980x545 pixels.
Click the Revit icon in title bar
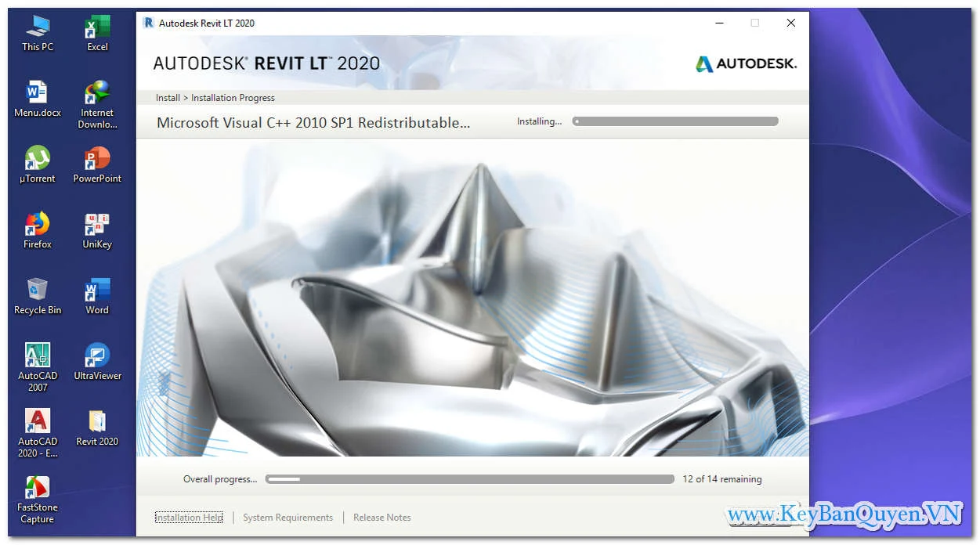click(149, 23)
